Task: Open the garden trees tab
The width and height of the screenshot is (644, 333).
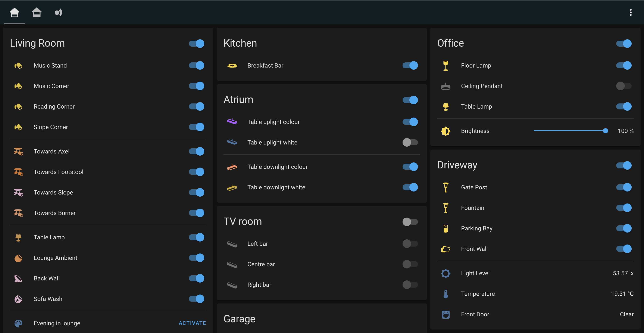Action: click(58, 12)
